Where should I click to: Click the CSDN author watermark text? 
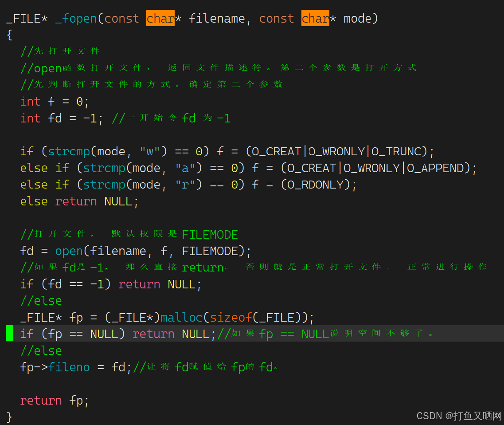(459, 416)
